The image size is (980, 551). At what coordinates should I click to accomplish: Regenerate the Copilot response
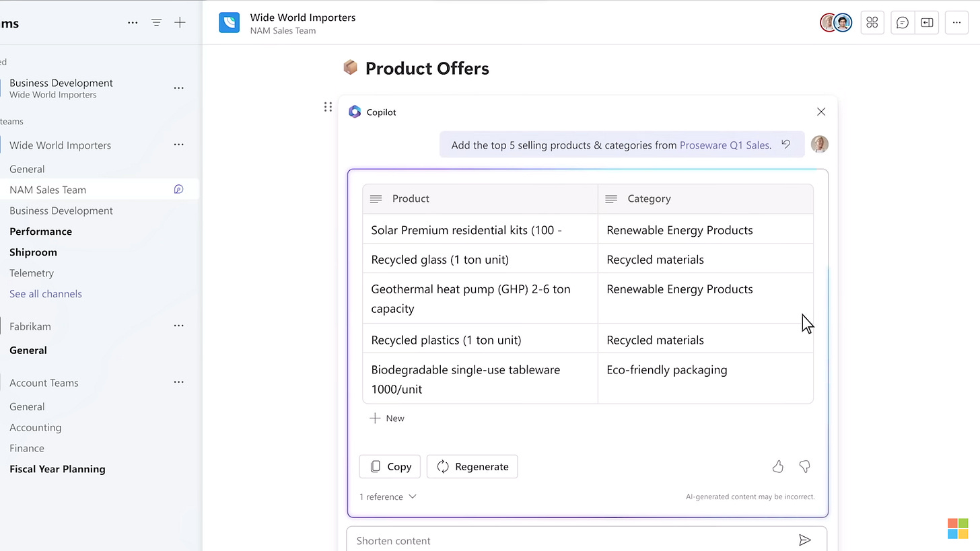(x=472, y=466)
